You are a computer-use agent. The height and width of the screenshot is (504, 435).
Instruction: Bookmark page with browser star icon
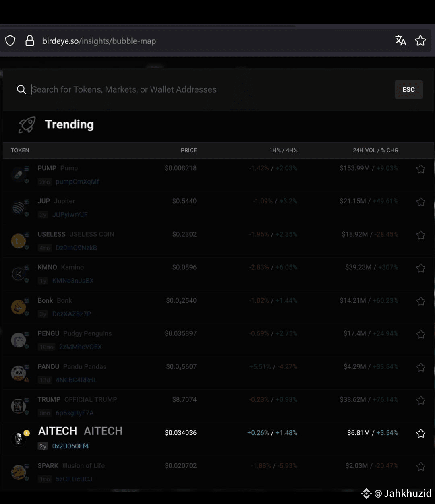click(420, 41)
